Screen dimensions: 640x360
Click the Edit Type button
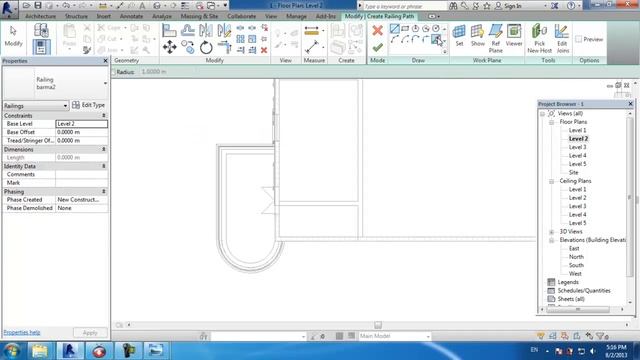click(89, 105)
